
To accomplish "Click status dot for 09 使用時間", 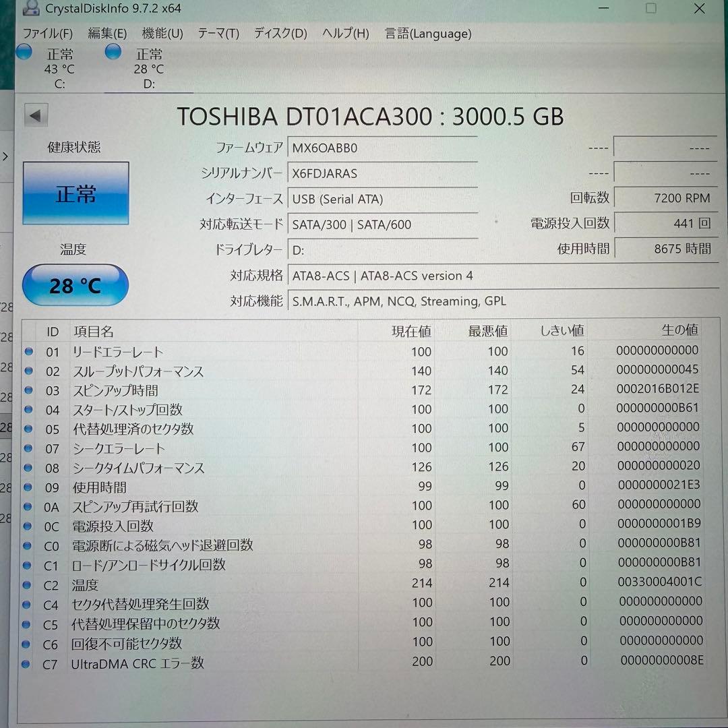I will (28, 487).
